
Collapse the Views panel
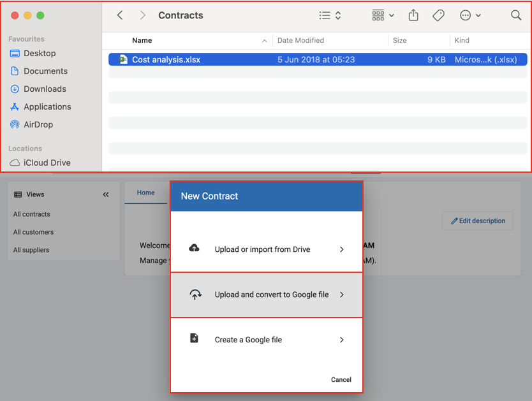106,194
